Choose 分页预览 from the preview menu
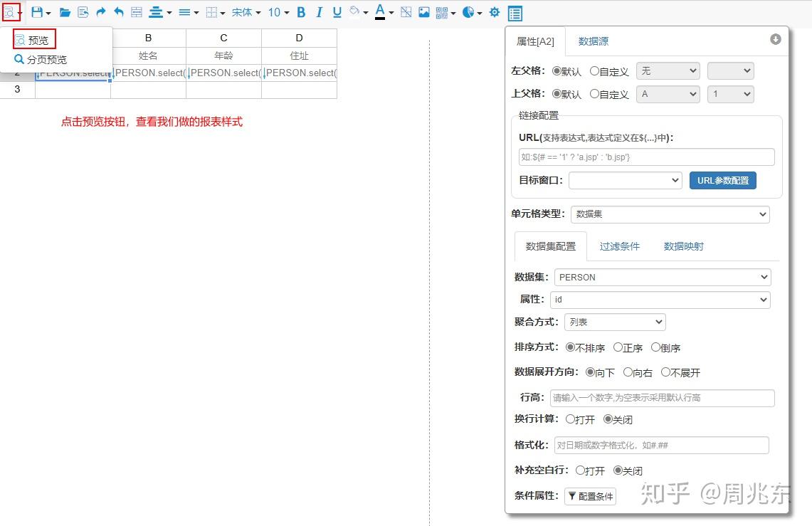This screenshot has height=526, width=812. (41, 60)
